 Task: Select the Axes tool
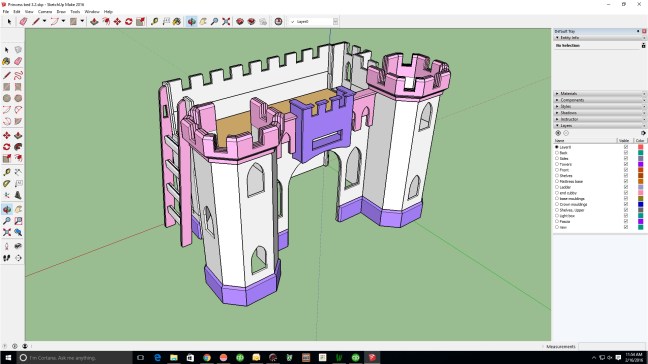7,195
